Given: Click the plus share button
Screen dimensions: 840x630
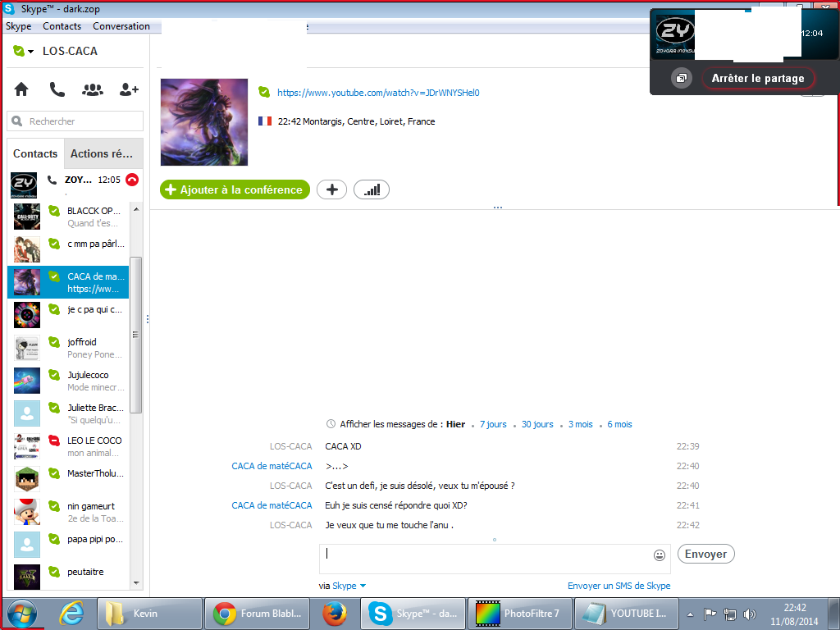Looking at the screenshot, I should click(x=331, y=189).
